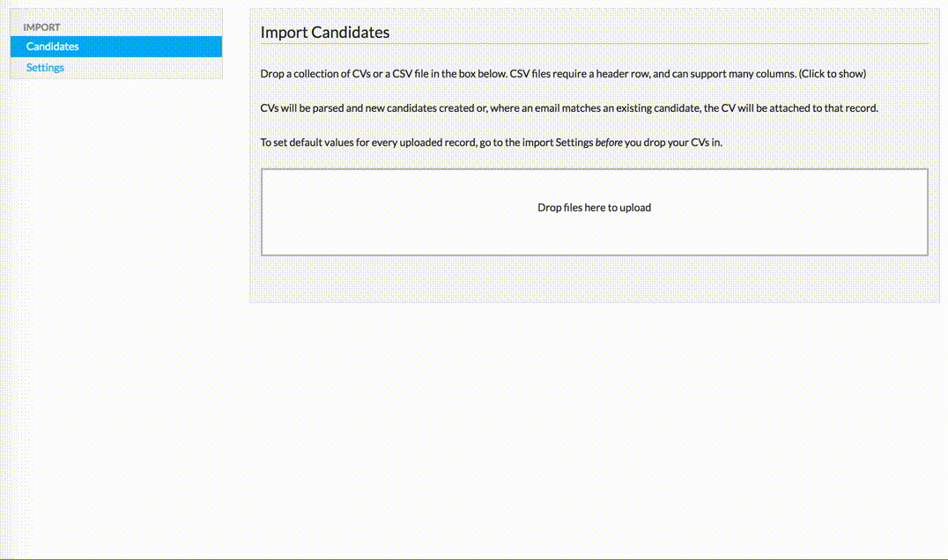The width and height of the screenshot is (948, 560).
Task: Click the word 'Settings' in the instructions paragraph
Action: (x=574, y=142)
